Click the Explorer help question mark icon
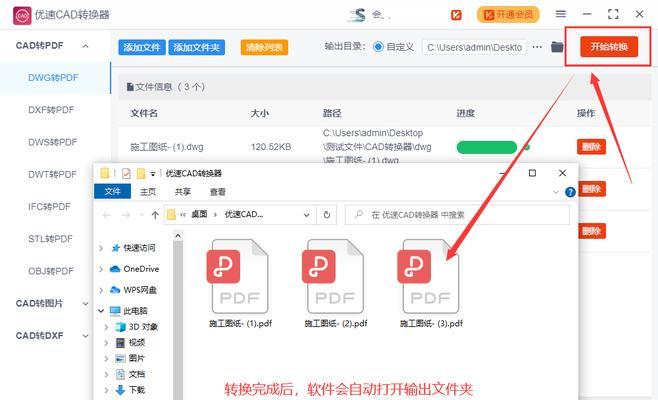The height and width of the screenshot is (400, 658). click(x=570, y=192)
